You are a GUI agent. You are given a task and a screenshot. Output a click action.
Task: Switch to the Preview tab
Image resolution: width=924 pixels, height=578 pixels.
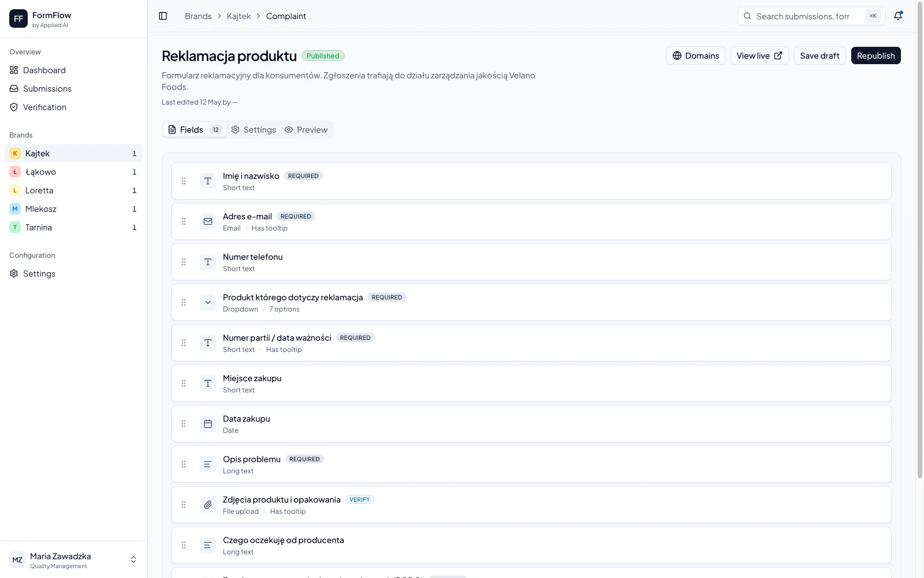(x=306, y=129)
